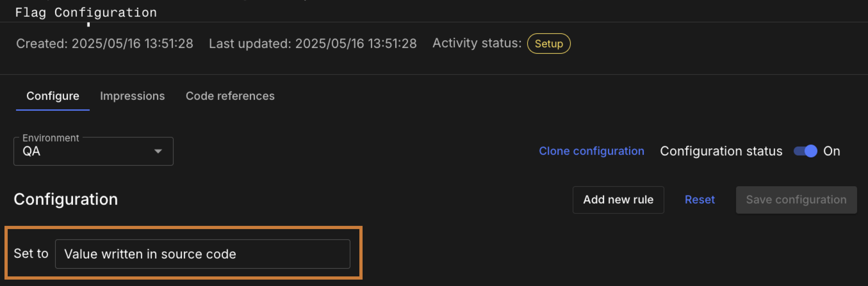868x286 pixels.
Task: Click the Created date text
Action: pyautogui.click(x=105, y=43)
